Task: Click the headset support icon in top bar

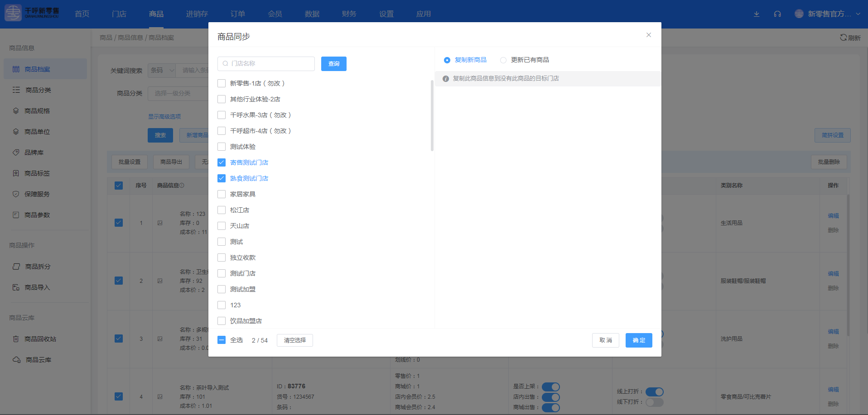Action: click(x=777, y=14)
